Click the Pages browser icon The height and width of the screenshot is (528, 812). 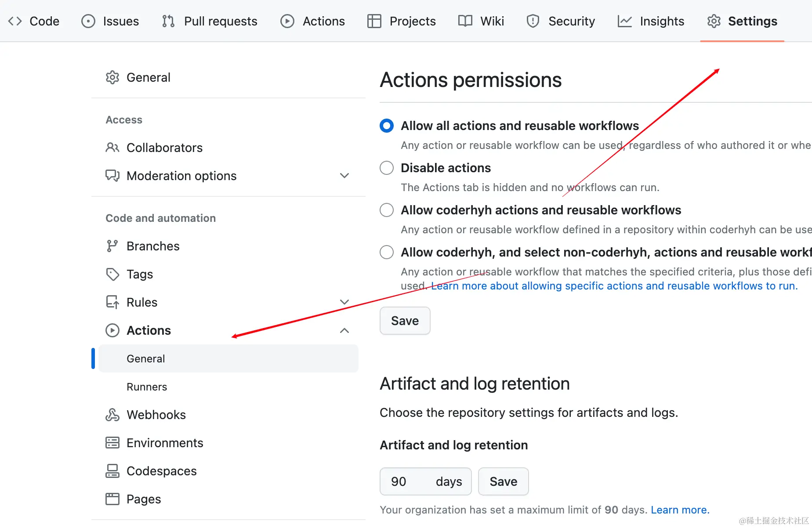(x=112, y=499)
